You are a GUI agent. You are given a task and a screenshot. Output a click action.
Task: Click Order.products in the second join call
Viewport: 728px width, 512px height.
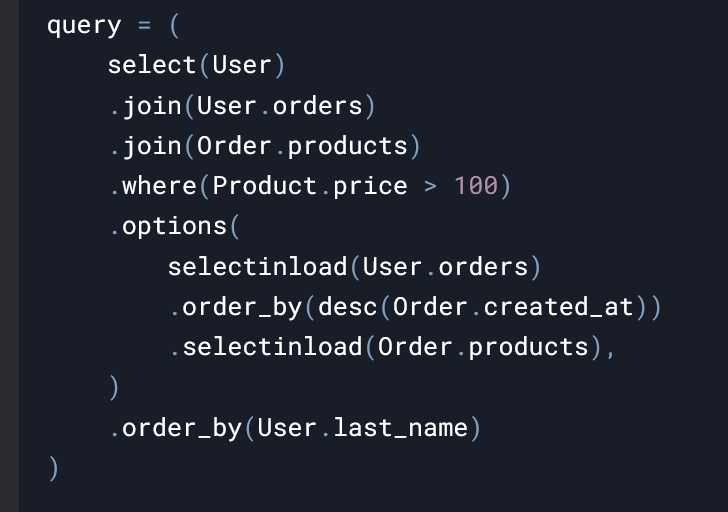pyautogui.click(x=302, y=147)
